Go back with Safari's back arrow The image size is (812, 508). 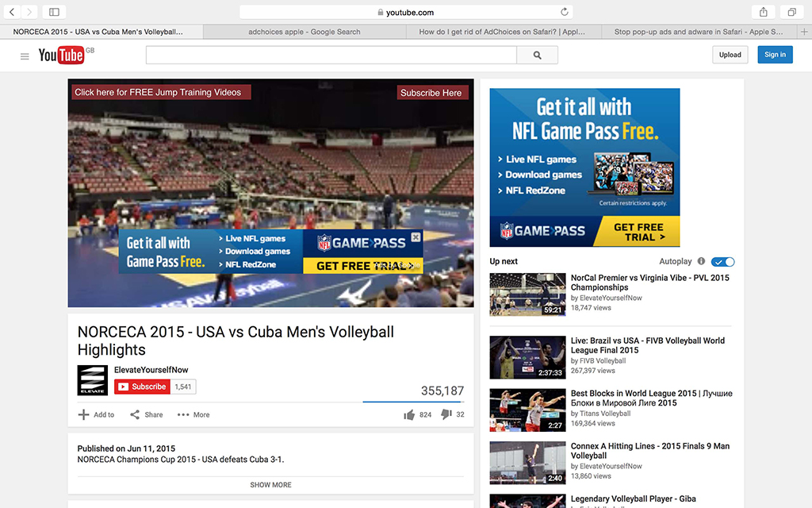12,12
